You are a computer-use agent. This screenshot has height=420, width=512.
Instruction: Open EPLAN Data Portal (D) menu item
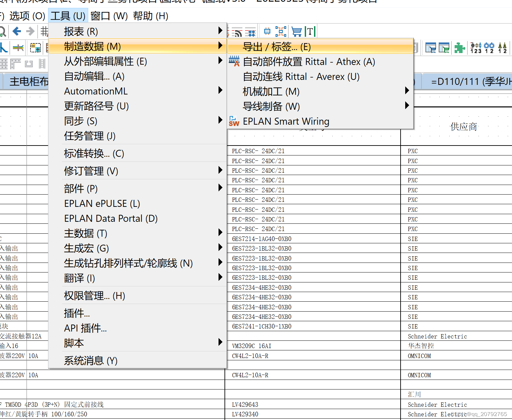(x=138, y=218)
